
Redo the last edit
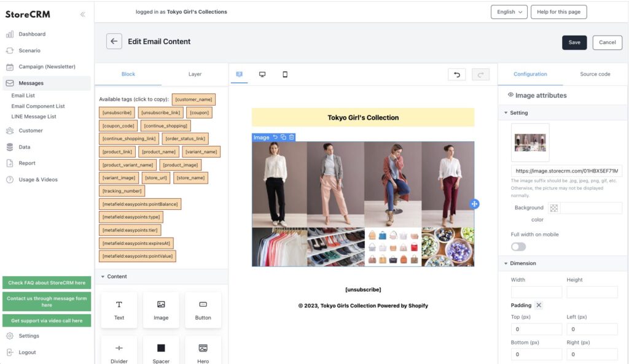tap(480, 74)
